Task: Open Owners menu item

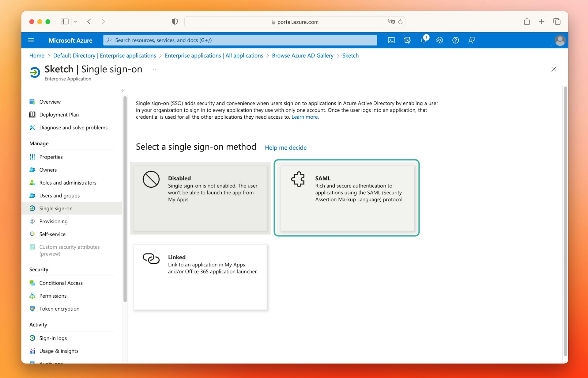Action: 72,170
